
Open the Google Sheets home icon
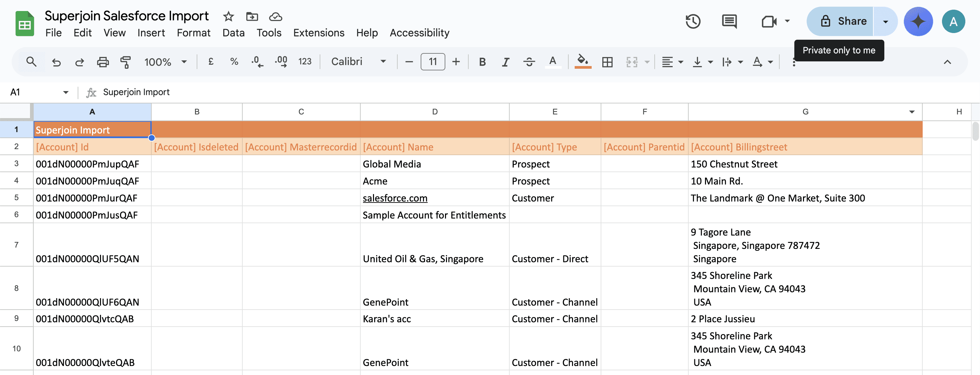pyautogui.click(x=25, y=24)
